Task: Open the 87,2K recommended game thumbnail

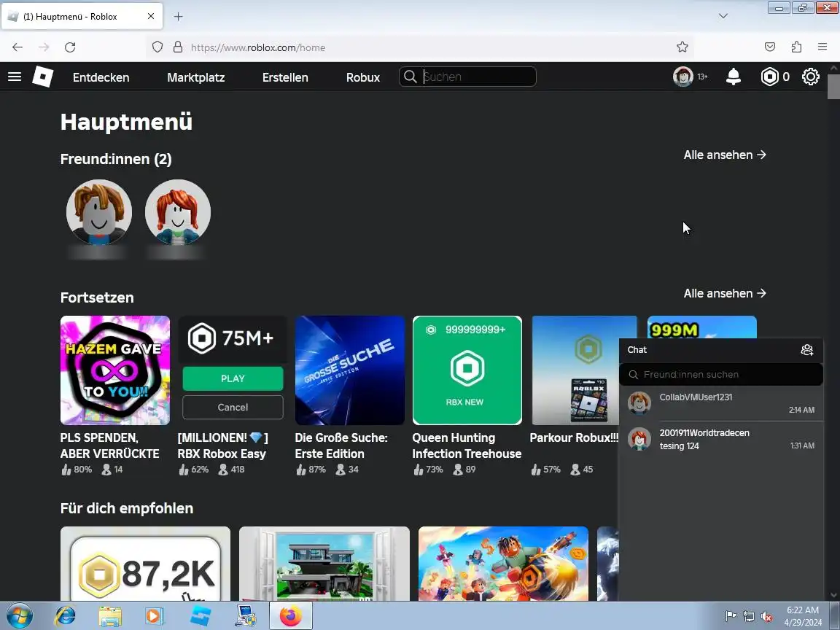Action: (x=145, y=564)
